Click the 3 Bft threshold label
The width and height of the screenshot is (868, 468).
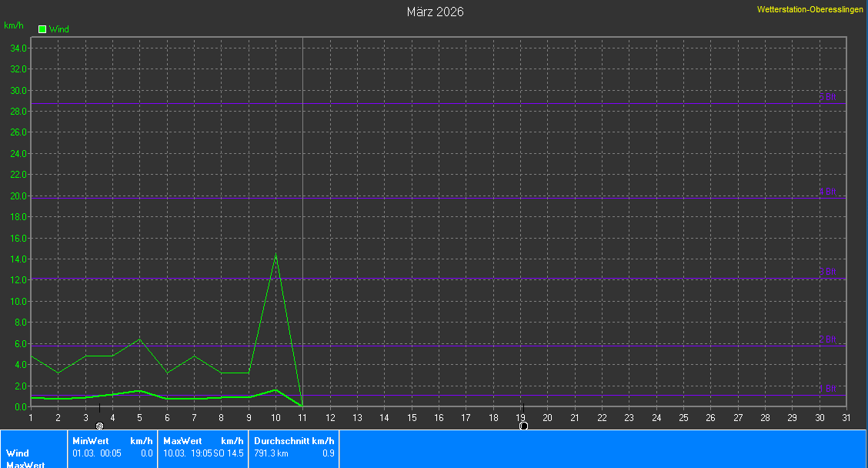[828, 272]
